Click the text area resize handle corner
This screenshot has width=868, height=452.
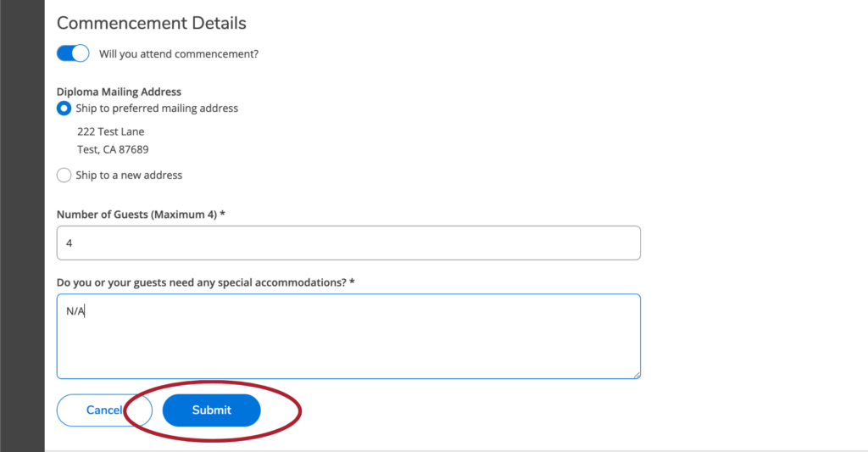(x=636, y=374)
